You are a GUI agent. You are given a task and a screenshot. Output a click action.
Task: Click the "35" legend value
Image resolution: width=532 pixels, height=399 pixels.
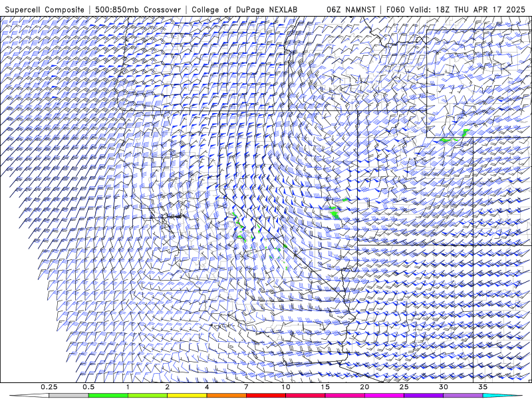click(x=483, y=387)
